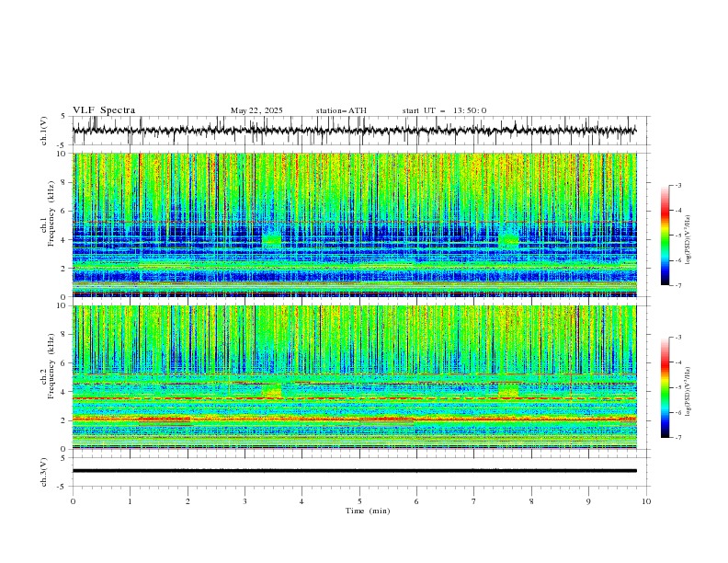Click the ch.2 spectrogram color scale bar
Viewport: 728px width, 563px height.
coord(665,387)
